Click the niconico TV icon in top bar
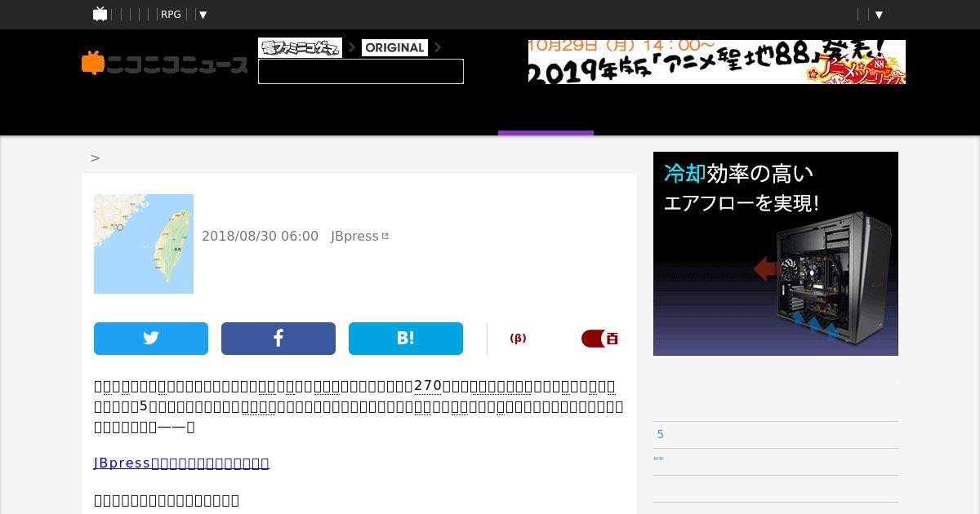The image size is (980, 514). 100,14
